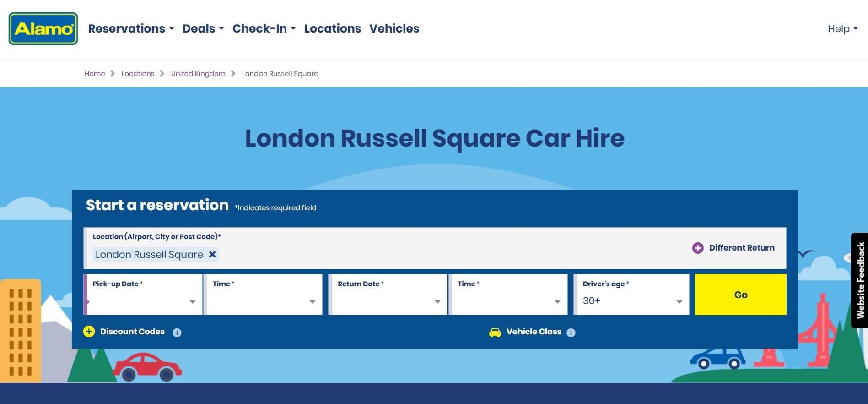
Task: Remove London Russell Square location chip
Action: (x=212, y=254)
